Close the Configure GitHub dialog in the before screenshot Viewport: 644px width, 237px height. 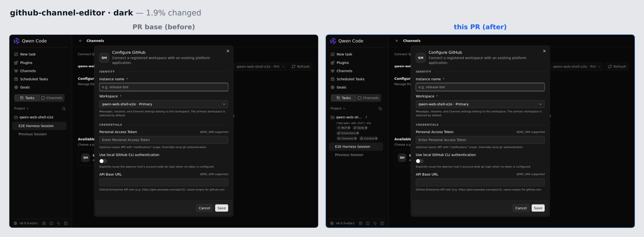coord(228,51)
